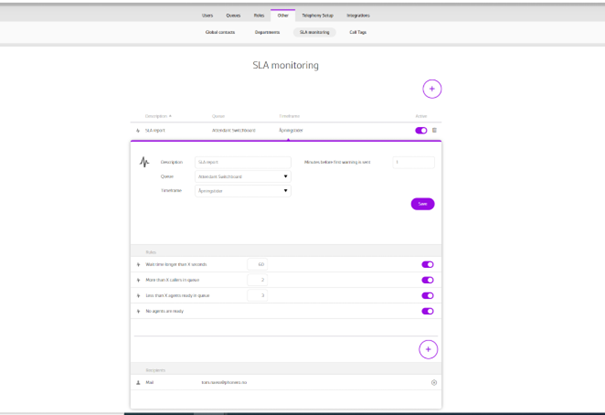Click the plus button beneath the Rules list
This screenshot has width=605, height=415.
pyautogui.click(x=428, y=349)
